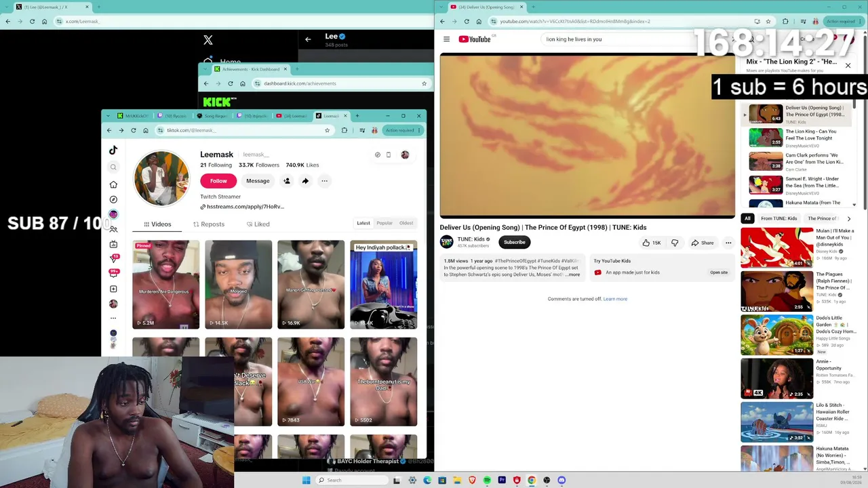Click the add-friend icon on Leemask profile
Viewport: 868px width, 488px height.
point(287,181)
